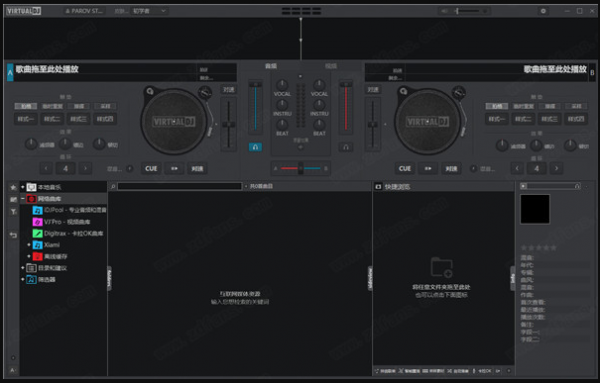Viewport: 600px width, 383px height.
Task: Click the crossfader slider
Action: [x=301, y=168]
